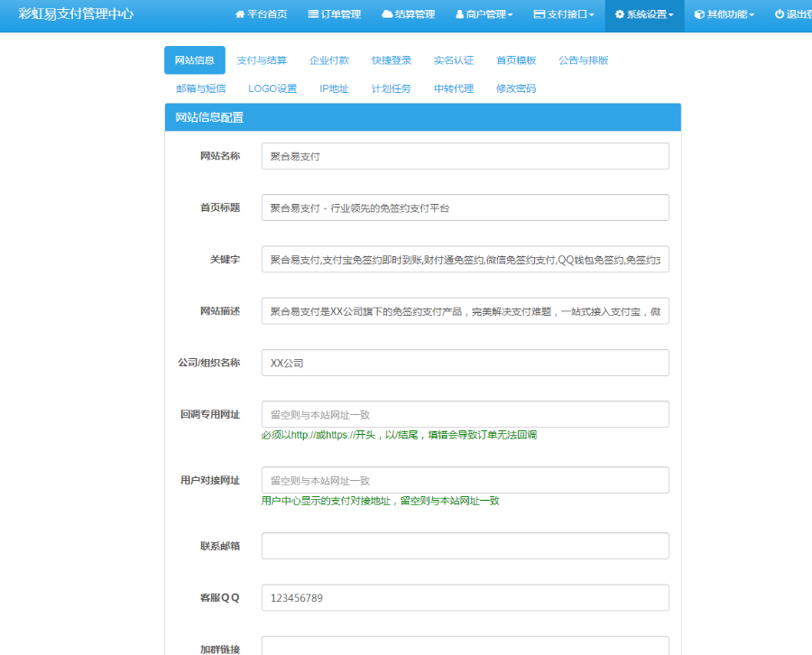This screenshot has height=655, width=812.
Task: Click the user icon beside 商户管理
Action: click(459, 14)
